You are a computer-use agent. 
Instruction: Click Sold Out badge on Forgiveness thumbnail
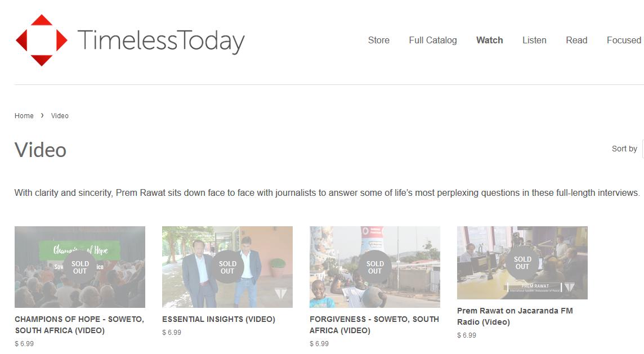point(375,267)
